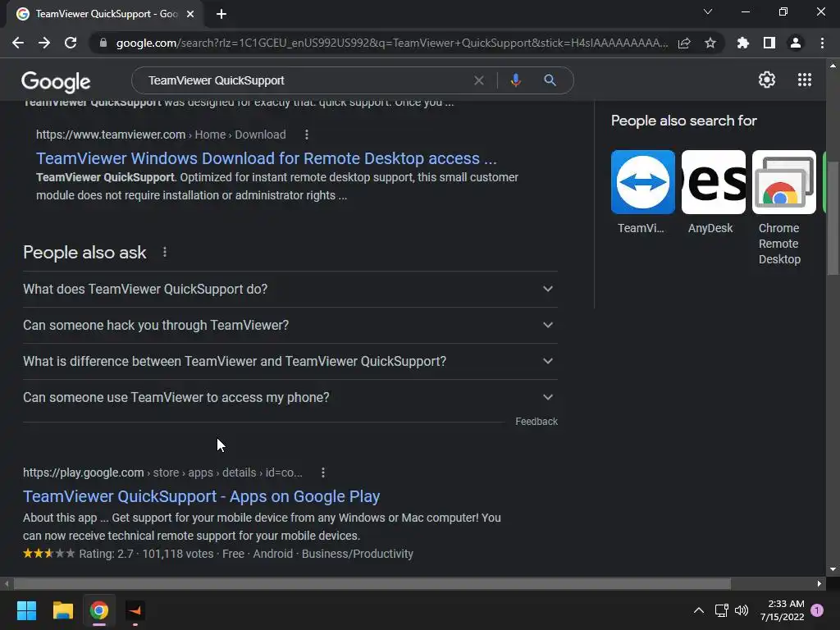The height and width of the screenshot is (630, 840).
Task: Click the play.google.com store breadcrumb URL
Action: [x=162, y=472]
